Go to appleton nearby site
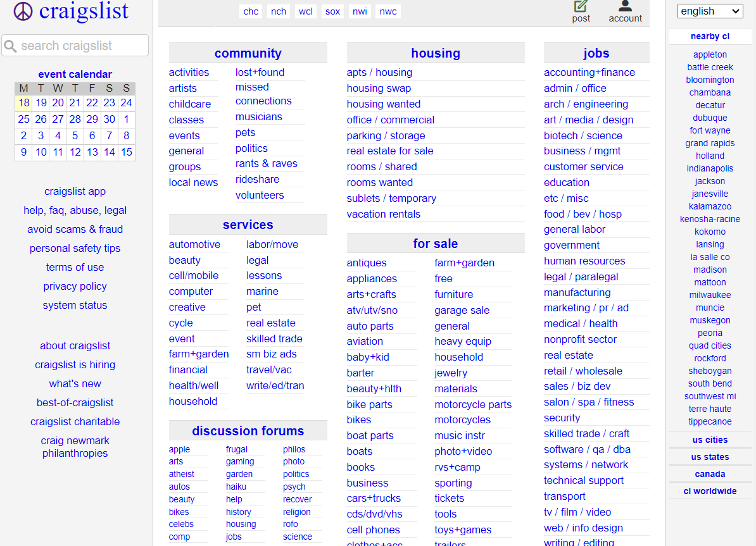Screen dimensions: 756x546 click(710, 54)
